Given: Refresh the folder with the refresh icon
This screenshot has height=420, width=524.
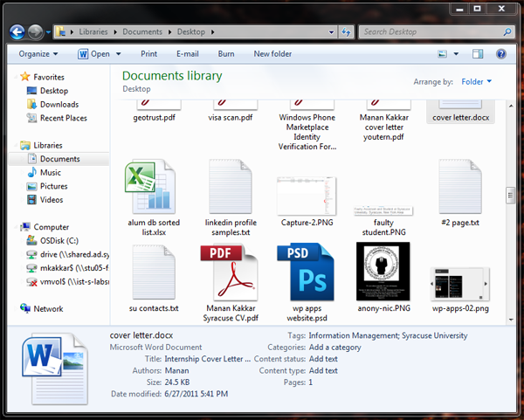Looking at the screenshot, I should point(346,32).
